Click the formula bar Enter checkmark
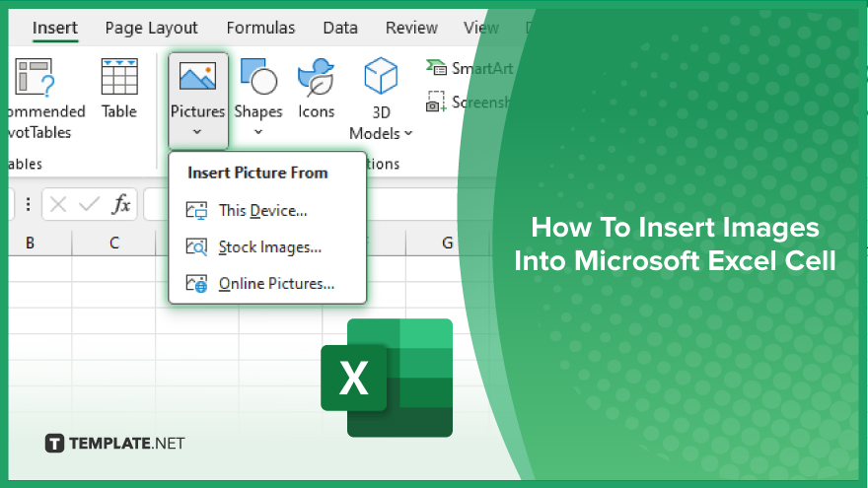This screenshot has width=868, height=488. (89, 205)
